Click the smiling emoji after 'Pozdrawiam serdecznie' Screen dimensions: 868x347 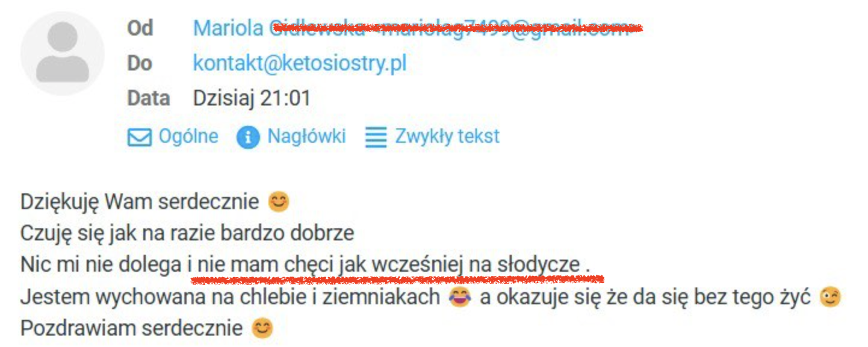(x=262, y=328)
